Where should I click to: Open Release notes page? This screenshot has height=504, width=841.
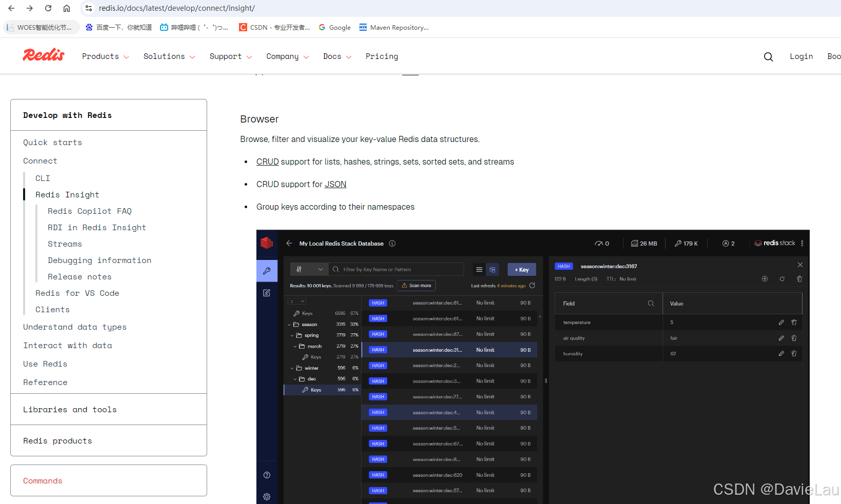point(79,277)
